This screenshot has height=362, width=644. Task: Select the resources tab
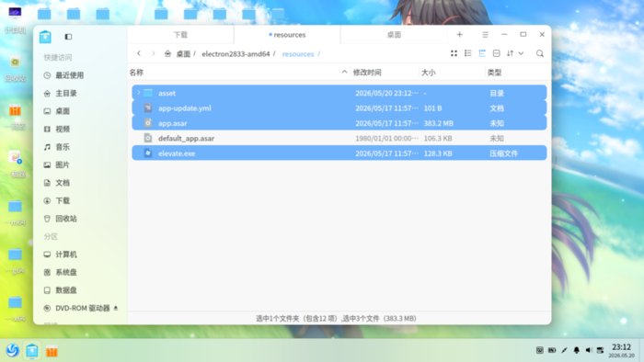(x=287, y=35)
